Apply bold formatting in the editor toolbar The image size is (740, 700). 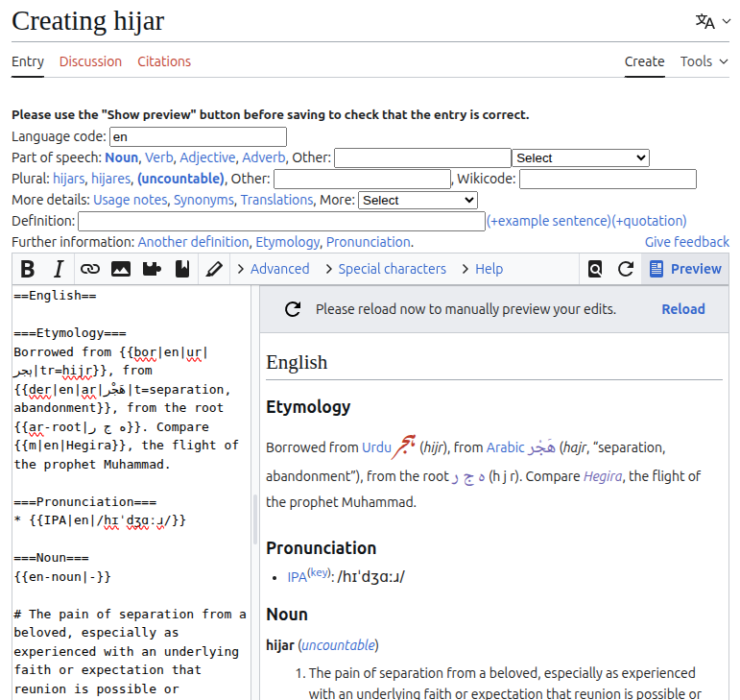click(x=28, y=269)
